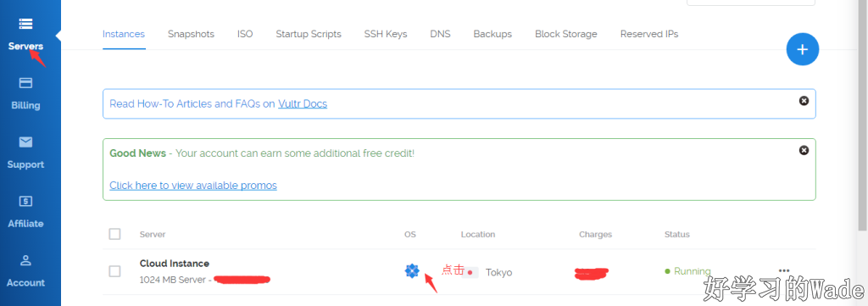
Task: Switch to the Snapshots tab
Action: pyautogui.click(x=191, y=34)
